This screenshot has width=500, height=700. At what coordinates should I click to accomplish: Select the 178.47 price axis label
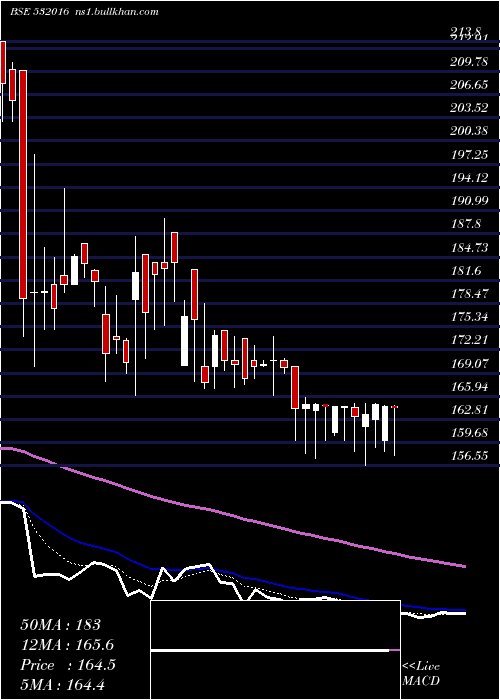coord(469,294)
